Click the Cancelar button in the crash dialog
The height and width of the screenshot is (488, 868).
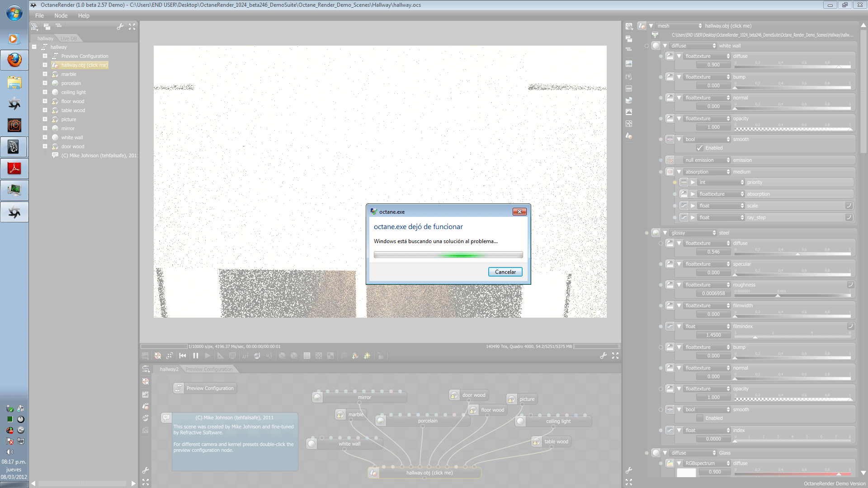(505, 272)
